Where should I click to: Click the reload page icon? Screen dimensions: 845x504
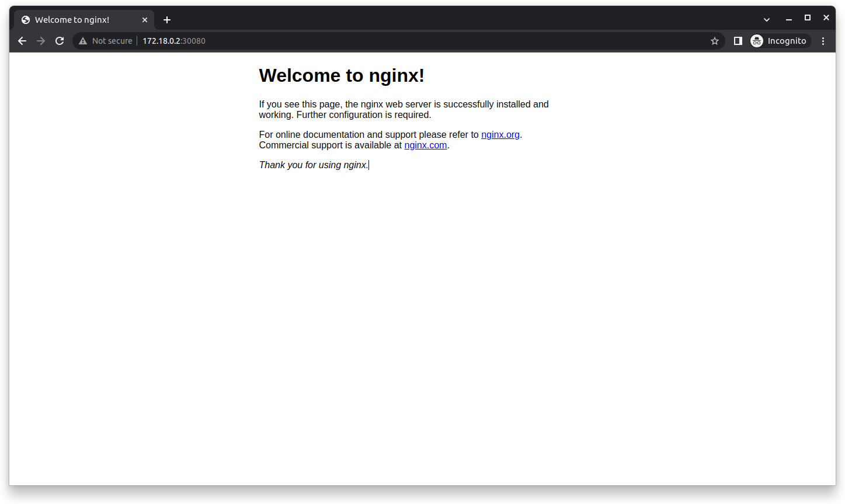60,41
